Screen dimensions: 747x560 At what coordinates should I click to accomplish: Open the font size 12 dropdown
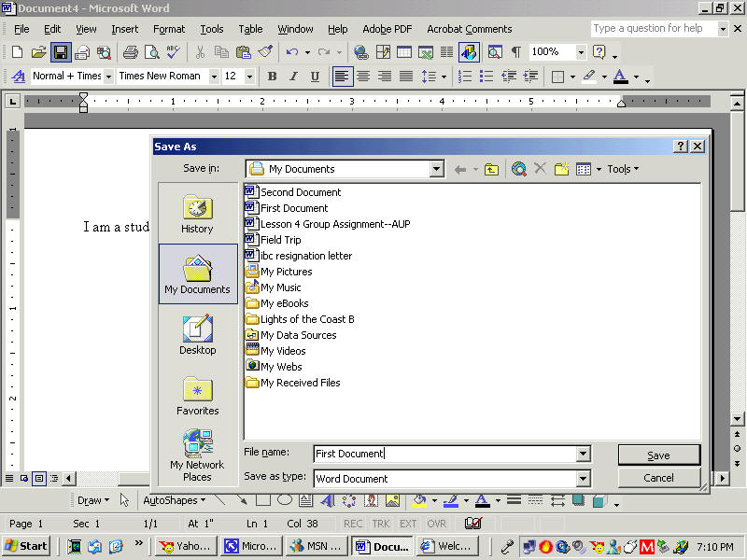[x=249, y=77]
